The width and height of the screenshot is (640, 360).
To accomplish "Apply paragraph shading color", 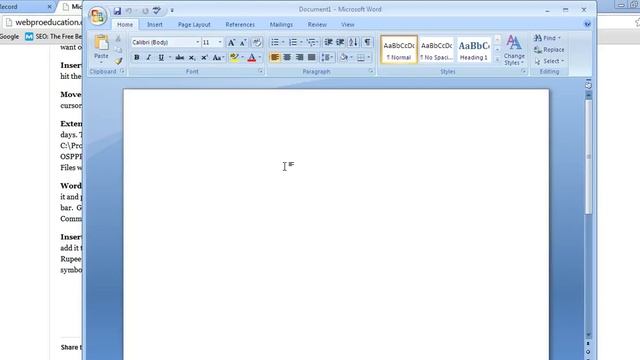I will 344,58.
